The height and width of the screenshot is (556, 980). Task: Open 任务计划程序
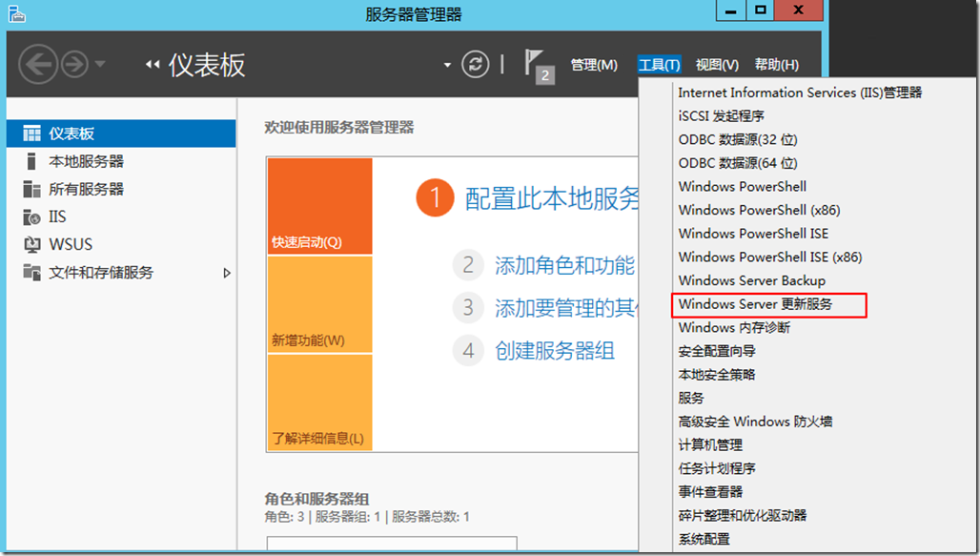click(x=717, y=468)
